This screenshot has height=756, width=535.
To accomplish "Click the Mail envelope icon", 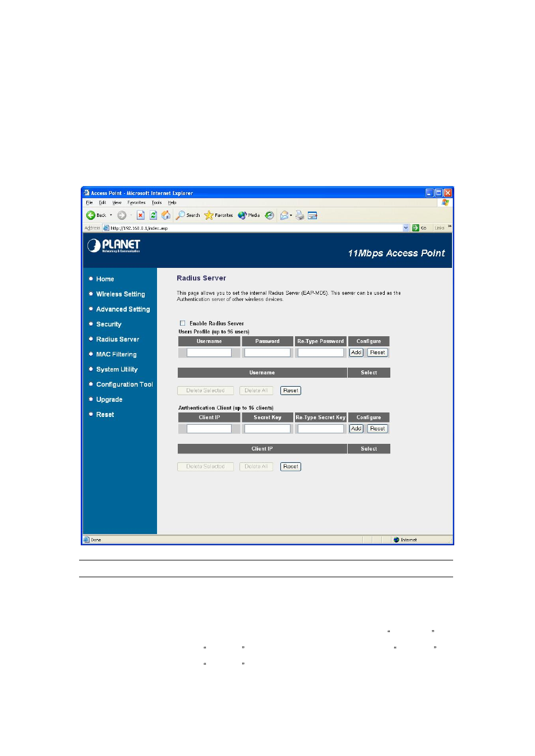I will coord(284,215).
